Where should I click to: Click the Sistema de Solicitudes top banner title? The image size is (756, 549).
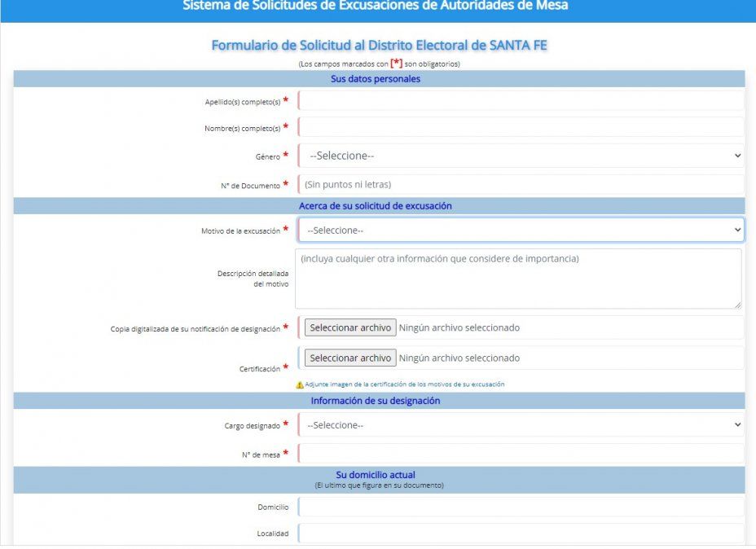(x=376, y=7)
